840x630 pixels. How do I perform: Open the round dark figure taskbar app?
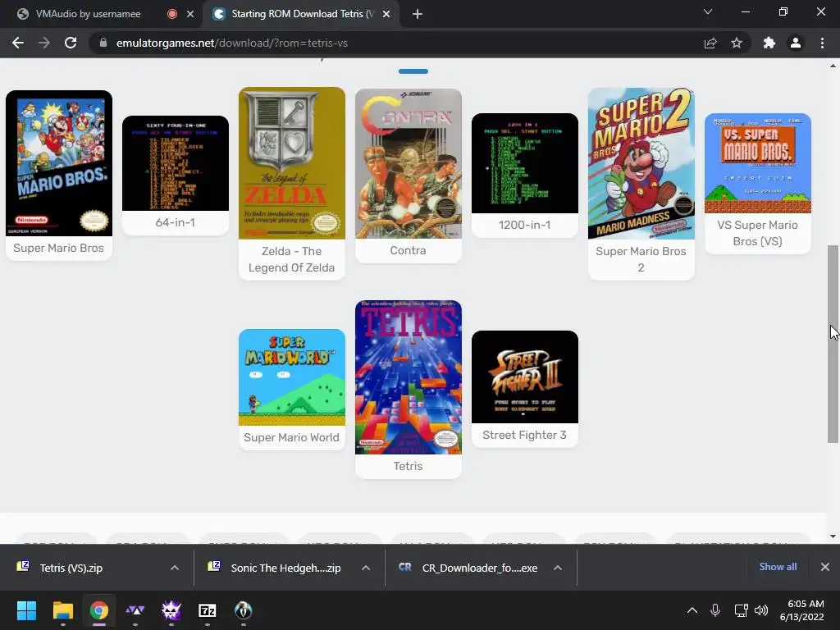(243, 610)
